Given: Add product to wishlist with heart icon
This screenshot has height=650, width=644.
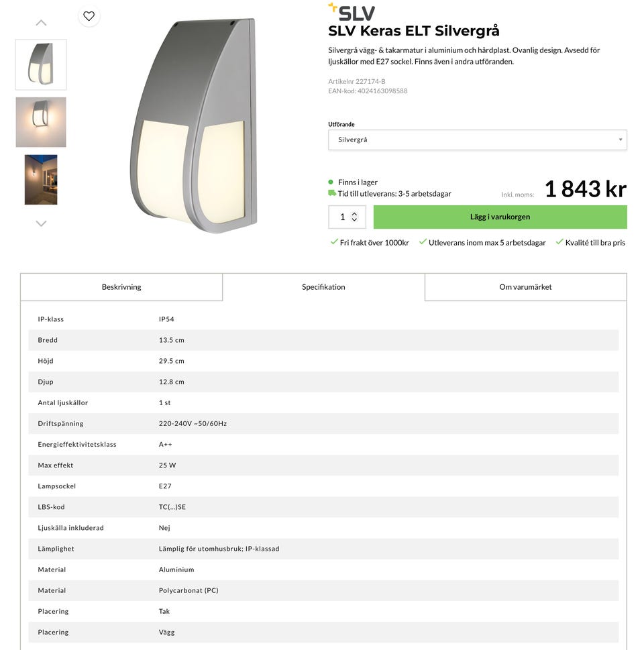Looking at the screenshot, I should point(89,16).
